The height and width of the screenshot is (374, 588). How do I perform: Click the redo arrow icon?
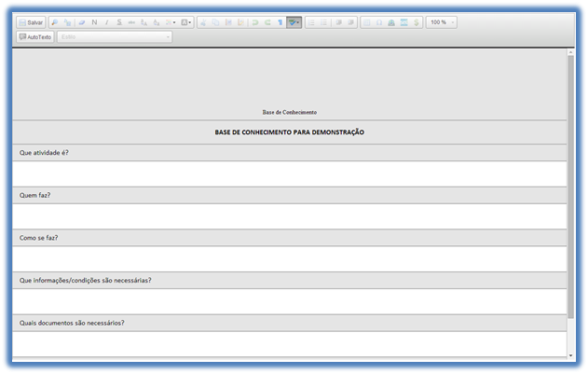(x=267, y=21)
